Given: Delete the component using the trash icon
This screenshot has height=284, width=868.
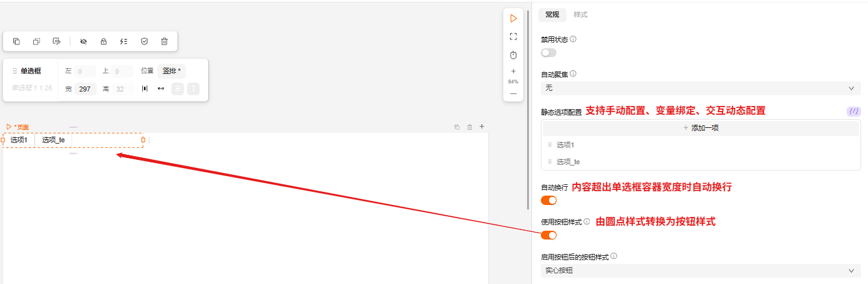Looking at the screenshot, I should [164, 41].
